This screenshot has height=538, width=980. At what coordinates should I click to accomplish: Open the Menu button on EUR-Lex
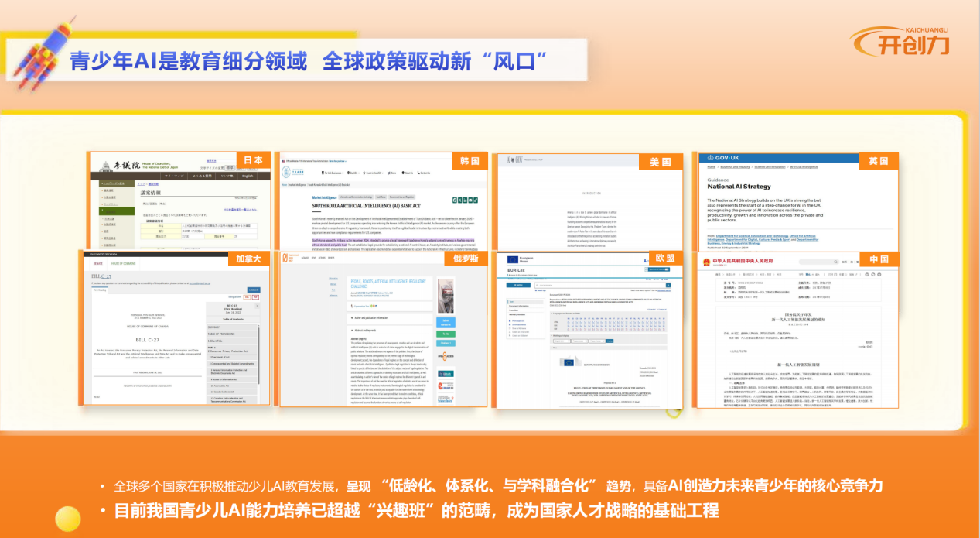[x=518, y=285]
